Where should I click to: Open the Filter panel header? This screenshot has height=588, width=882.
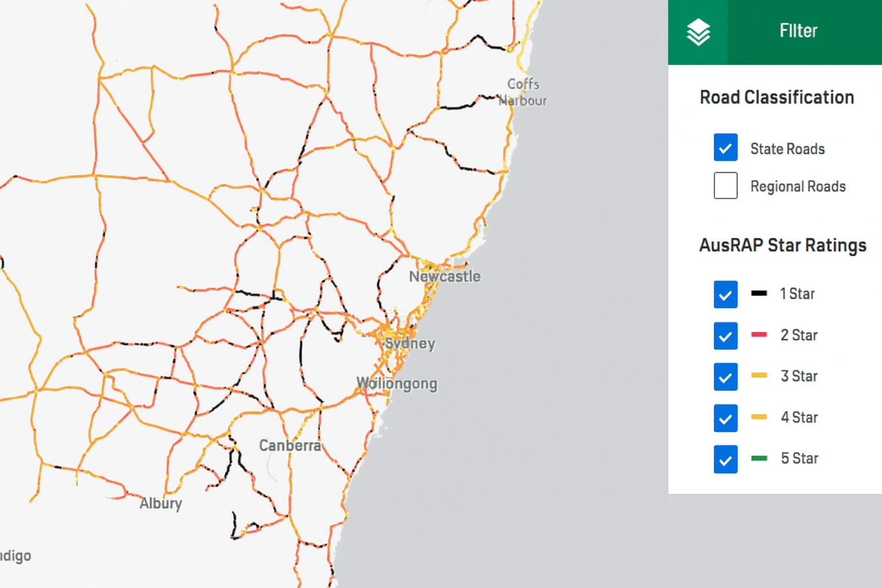click(x=798, y=31)
